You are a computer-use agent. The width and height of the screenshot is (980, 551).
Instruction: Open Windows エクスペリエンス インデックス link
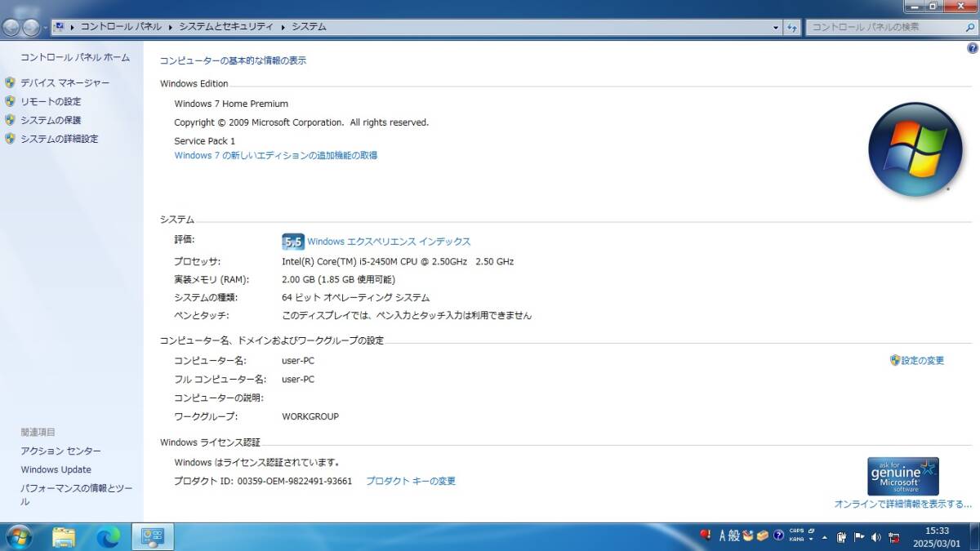coord(389,242)
